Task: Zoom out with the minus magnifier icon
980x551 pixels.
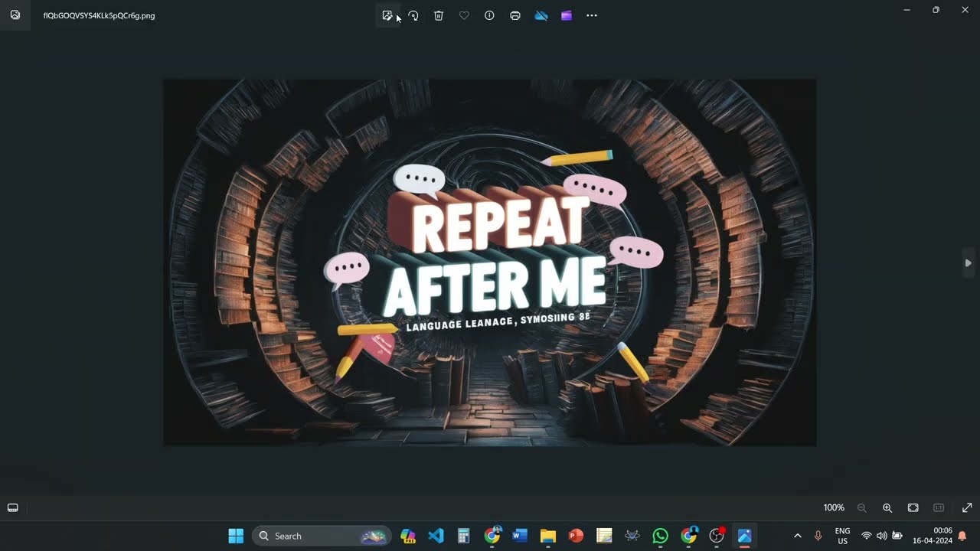Action: (862, 507)
